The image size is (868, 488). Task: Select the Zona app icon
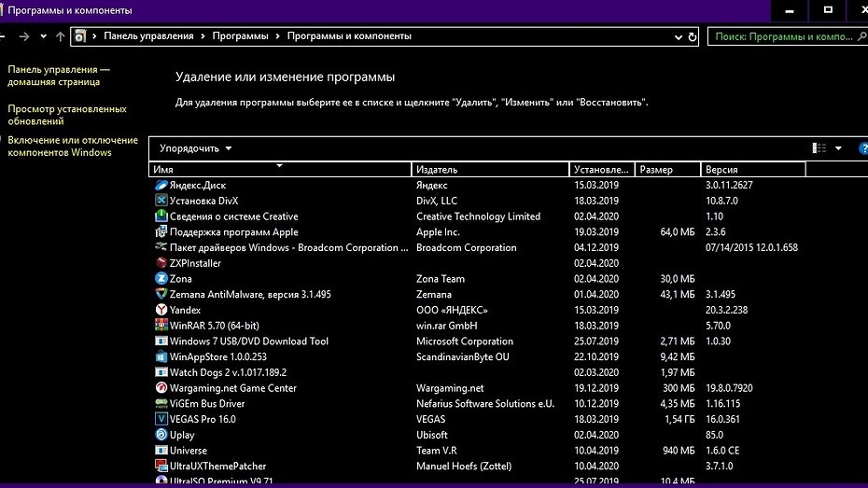coord(161,279)
